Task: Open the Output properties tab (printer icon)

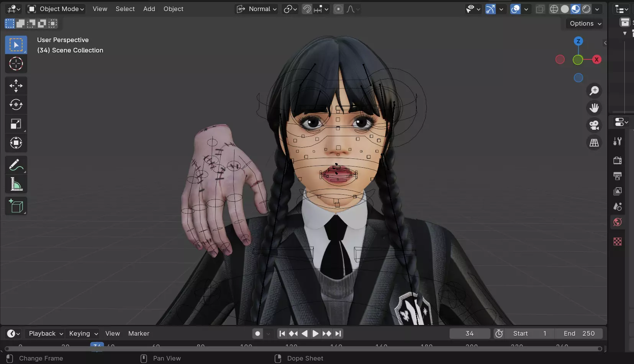Action: pos(618,176)
